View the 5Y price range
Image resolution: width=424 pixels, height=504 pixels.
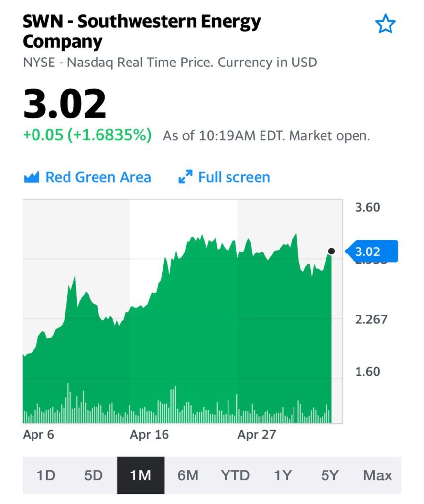(330, 475)
